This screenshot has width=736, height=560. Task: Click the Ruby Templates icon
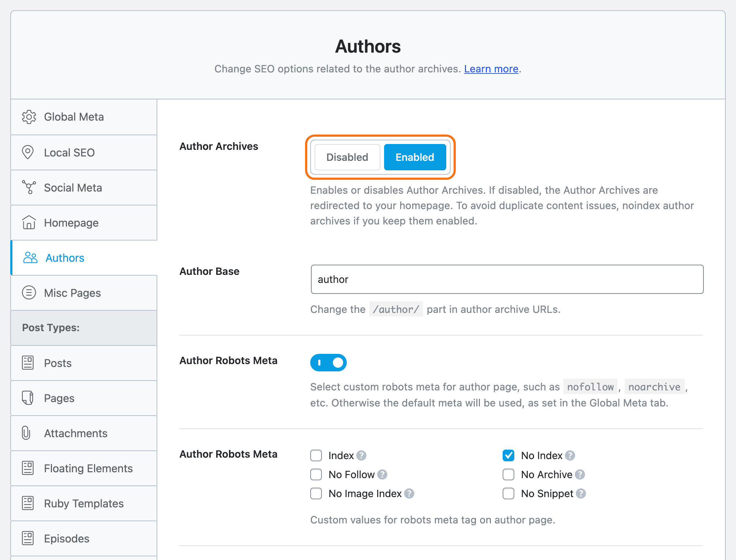click(28, 503)
